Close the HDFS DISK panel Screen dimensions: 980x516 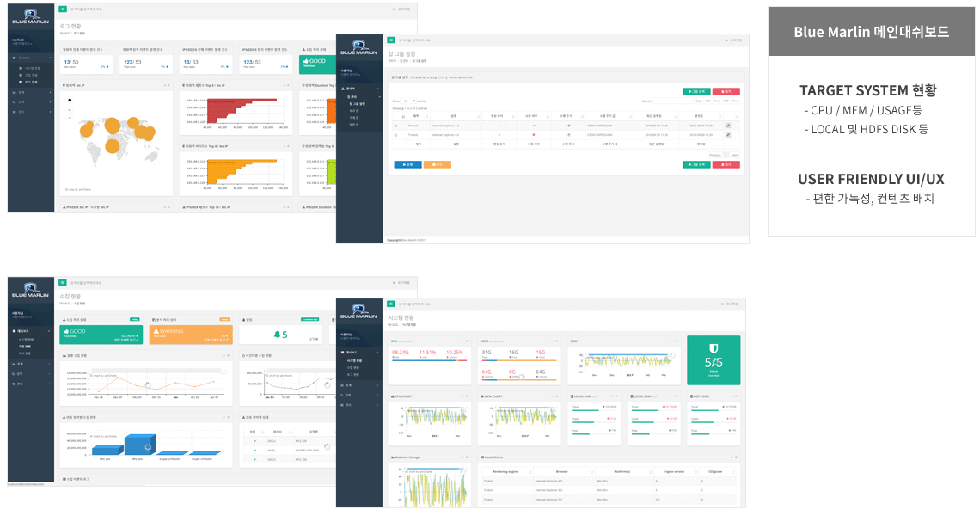pyautogui.click(x=736, y=396)
